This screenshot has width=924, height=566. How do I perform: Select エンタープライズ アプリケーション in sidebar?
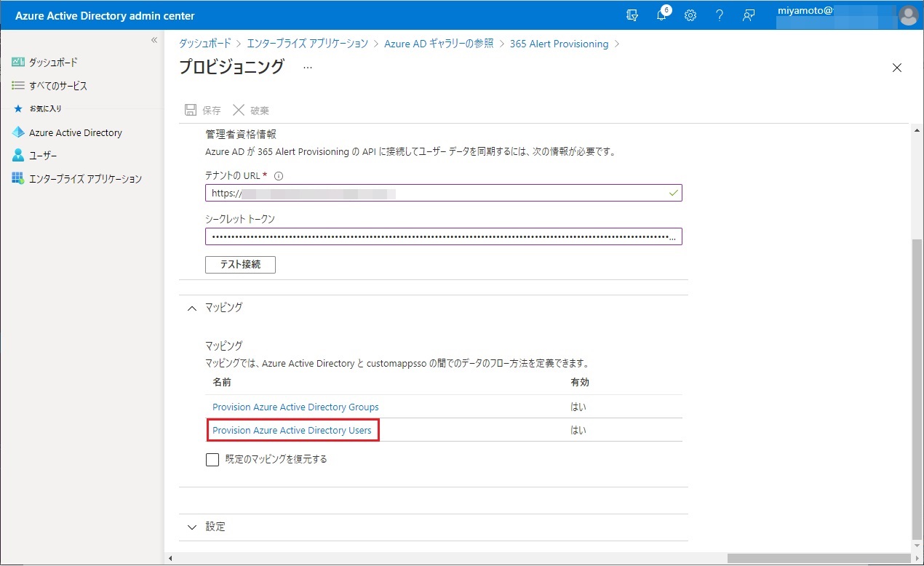pyautogui.click(x=85, y=179)
